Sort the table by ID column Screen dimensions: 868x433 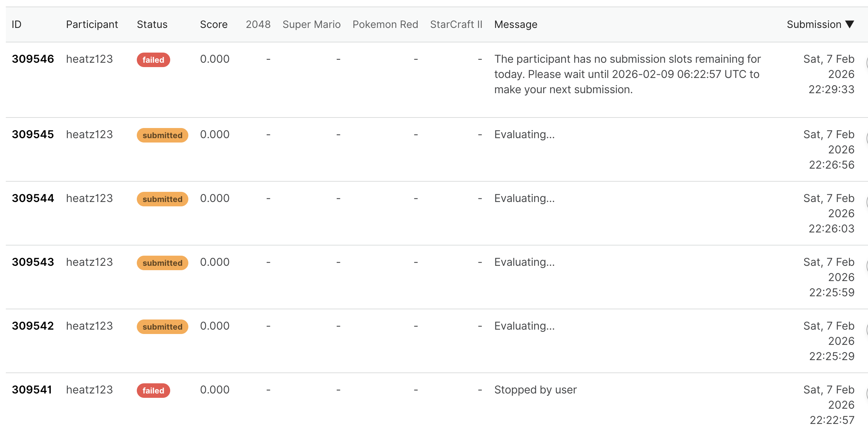click(x=17, y=24)
